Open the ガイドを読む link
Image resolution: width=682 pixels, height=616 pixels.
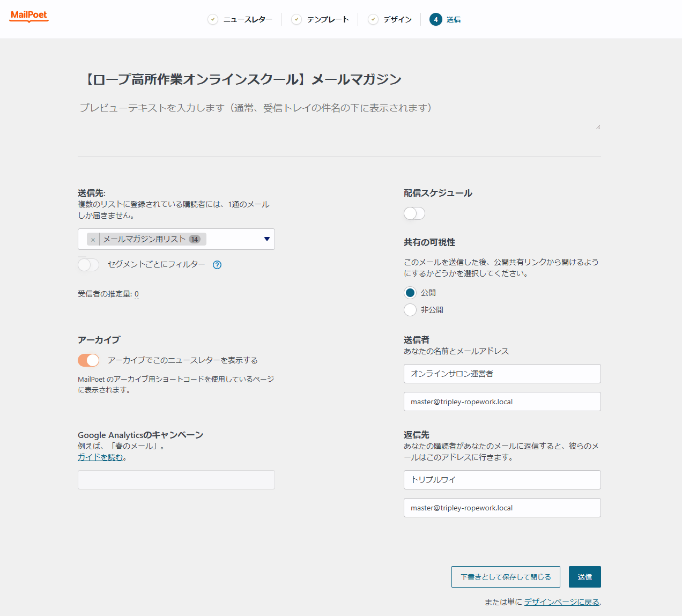pyautogui.click(x=100, y=457)
